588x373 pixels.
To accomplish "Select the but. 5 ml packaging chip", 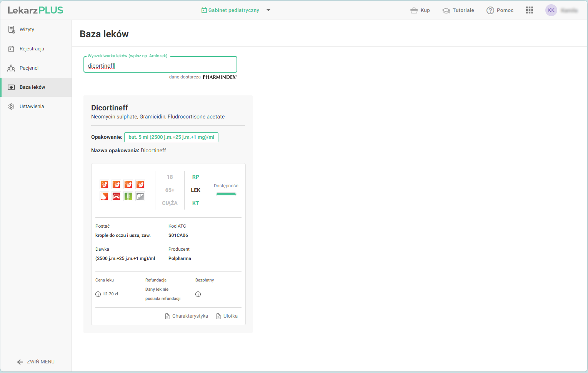I will pos(171,137).
